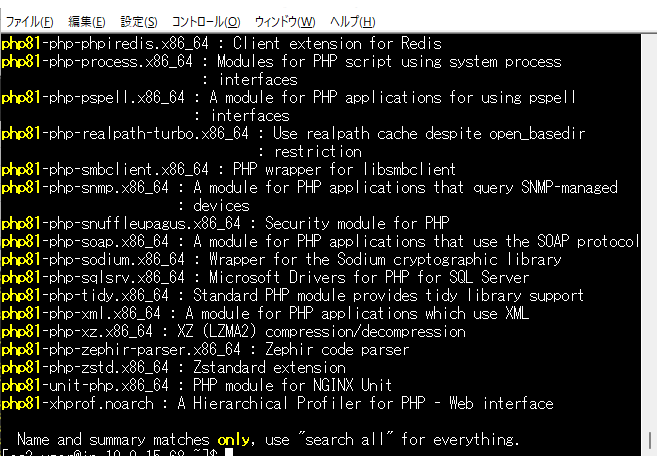Click the terminal cursor block at the prompt

[228, 453]
